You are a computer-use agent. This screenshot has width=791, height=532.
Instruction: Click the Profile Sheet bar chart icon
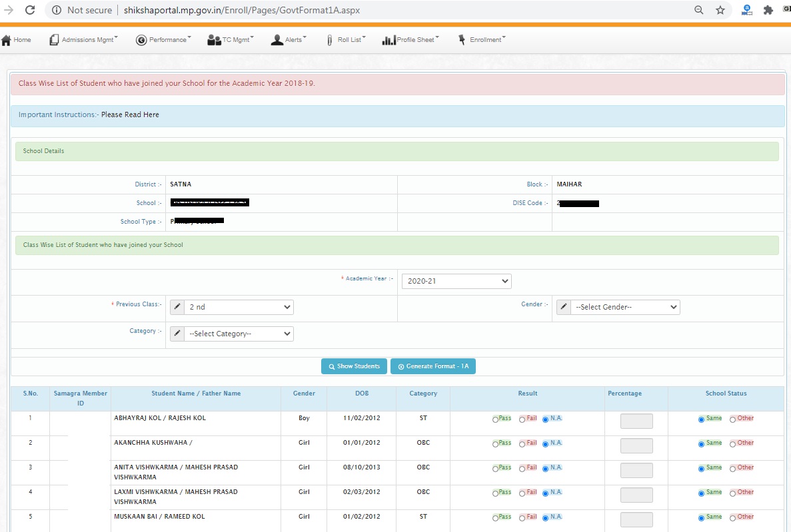coord(389,40)
